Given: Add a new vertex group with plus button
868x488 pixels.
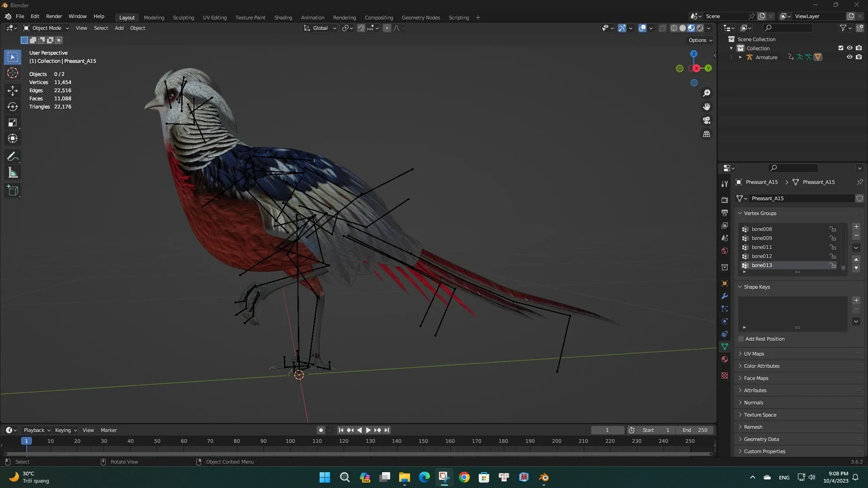Looking at the screenshot, I should [856, 227].
